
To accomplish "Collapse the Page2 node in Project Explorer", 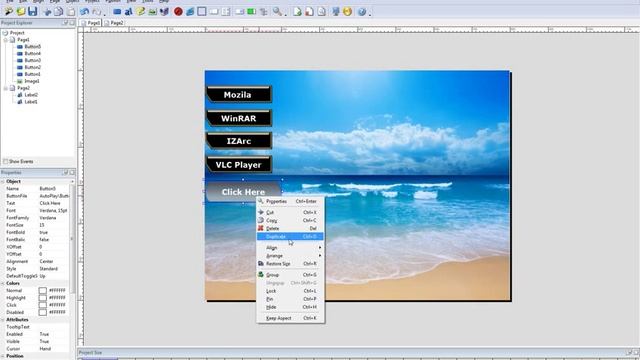I will point(6,88).
